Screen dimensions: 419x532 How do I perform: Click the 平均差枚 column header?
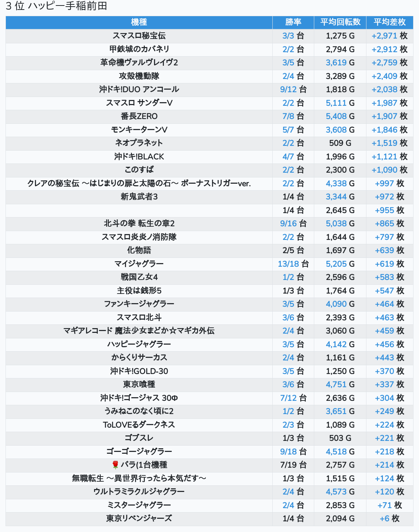click(390, 22)
